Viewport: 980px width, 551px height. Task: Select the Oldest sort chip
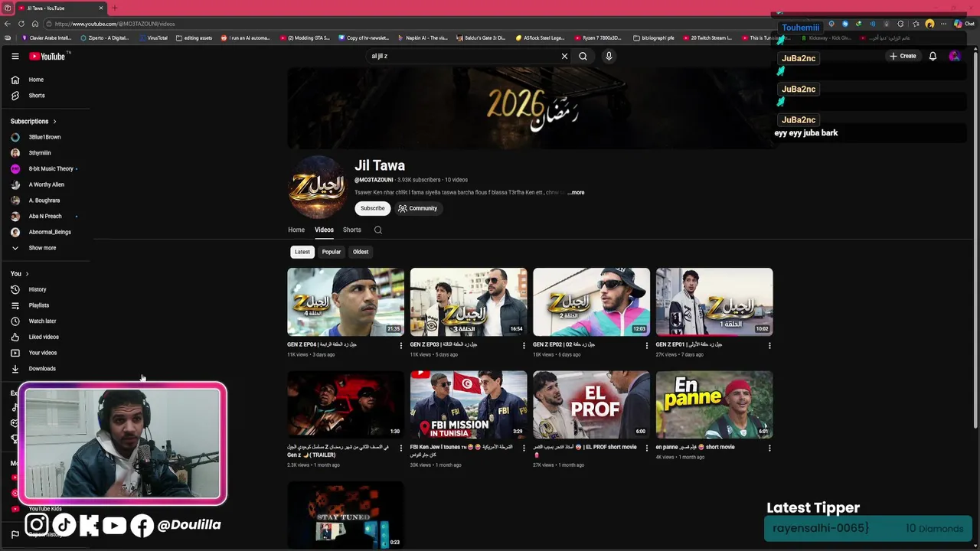point(361,252)
